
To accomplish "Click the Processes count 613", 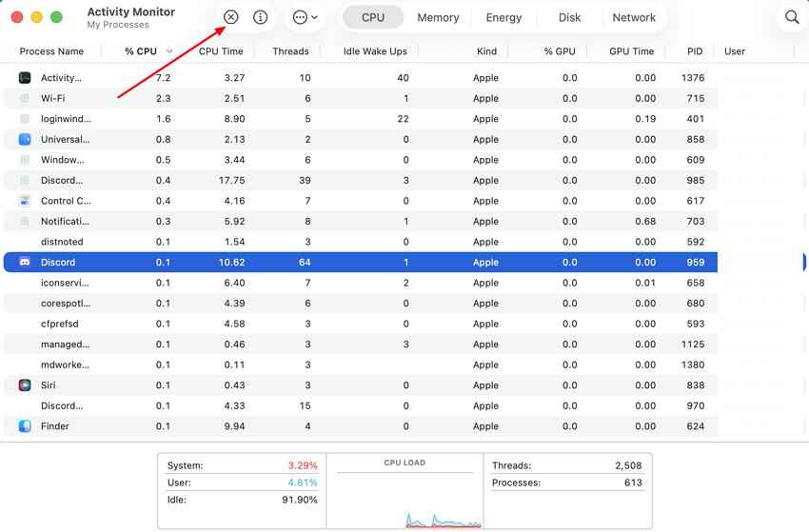I will point(633,483).
